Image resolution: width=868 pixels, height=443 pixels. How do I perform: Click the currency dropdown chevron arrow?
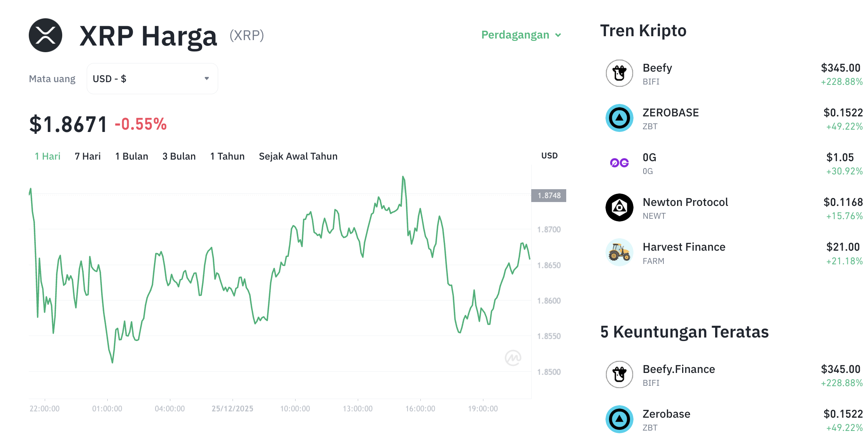click(x=206, y=78)
